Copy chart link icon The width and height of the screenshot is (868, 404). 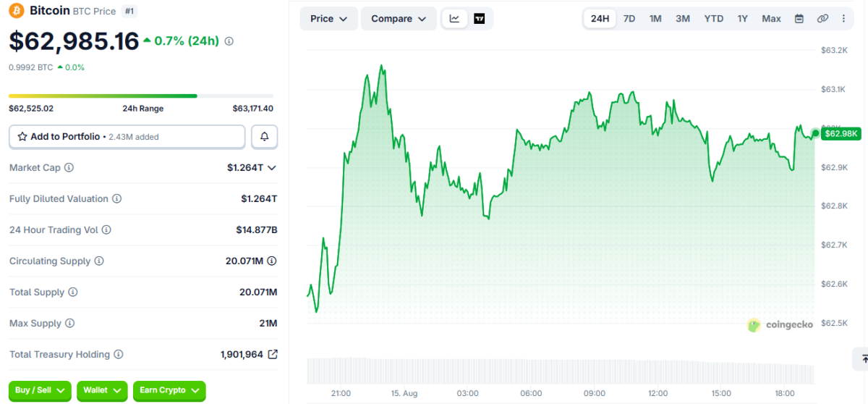[x=822, y=19]
